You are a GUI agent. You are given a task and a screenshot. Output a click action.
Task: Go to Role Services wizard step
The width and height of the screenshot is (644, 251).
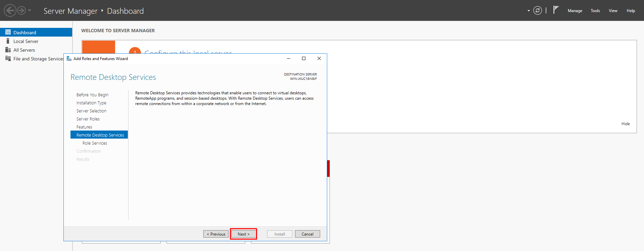(x=95, y=143)
